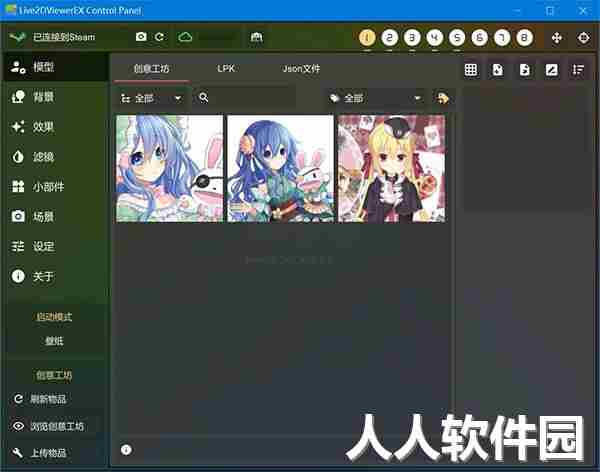Select model slot number 2
The height and width of the screenshot is (472, 600).
[x=390, y=38]
